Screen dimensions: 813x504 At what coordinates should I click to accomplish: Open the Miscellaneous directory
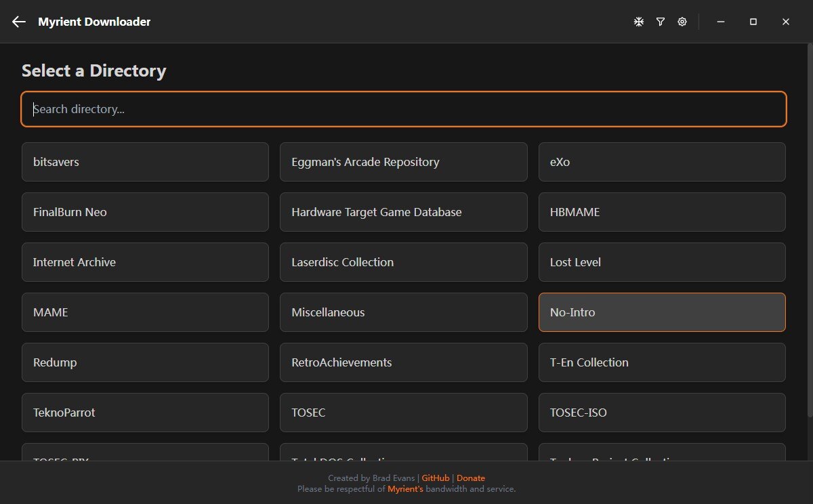click(404, 312)
